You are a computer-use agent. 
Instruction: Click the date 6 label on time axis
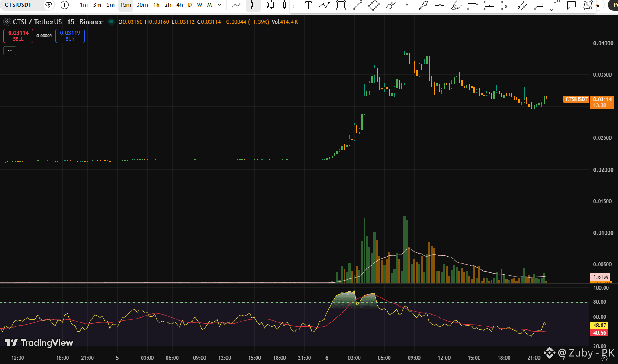point(327,358)
